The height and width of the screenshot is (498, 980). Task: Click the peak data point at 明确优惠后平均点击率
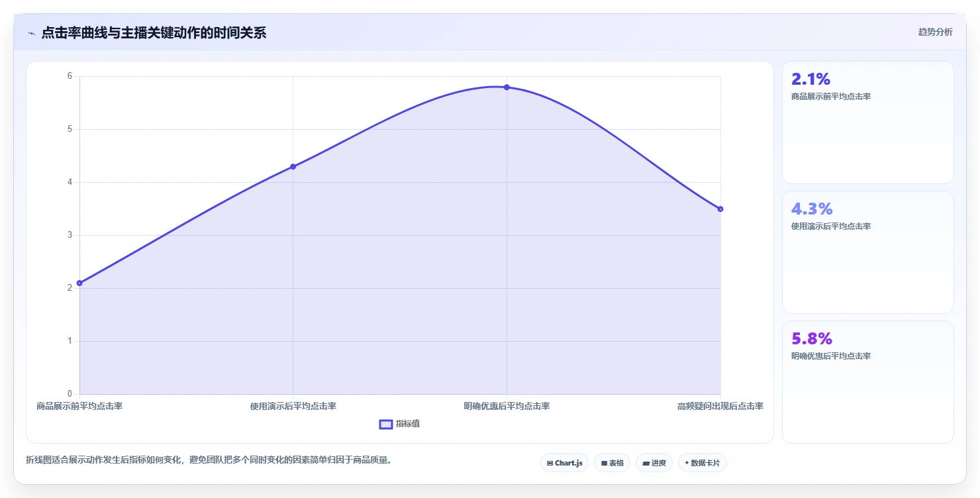pos(507,87)
